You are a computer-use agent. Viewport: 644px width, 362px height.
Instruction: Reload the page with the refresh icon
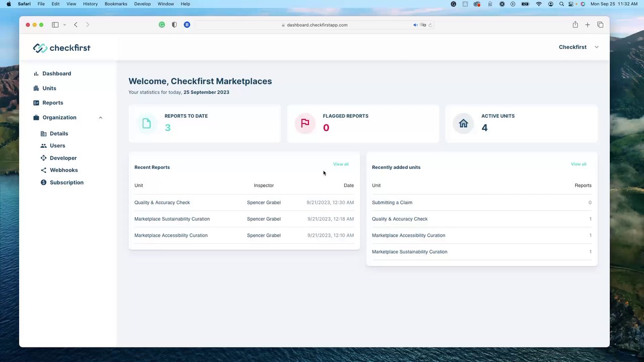pos(430,25)
